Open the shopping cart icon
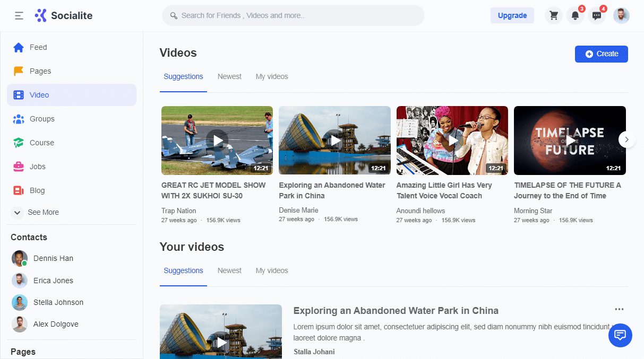The image size is (644, 359). coord(554,16)
